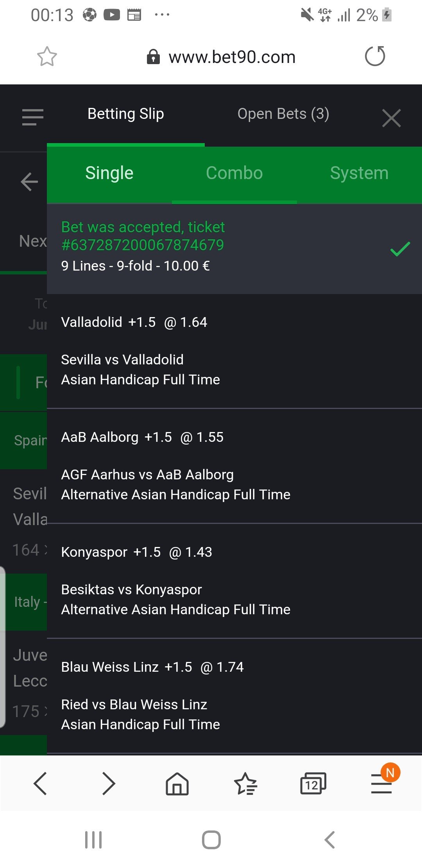Image resolution: width=422 pixels, height=868 pixels.
Task: Switch to Open Bets (3) tab
Action: (x=283, y=114)
